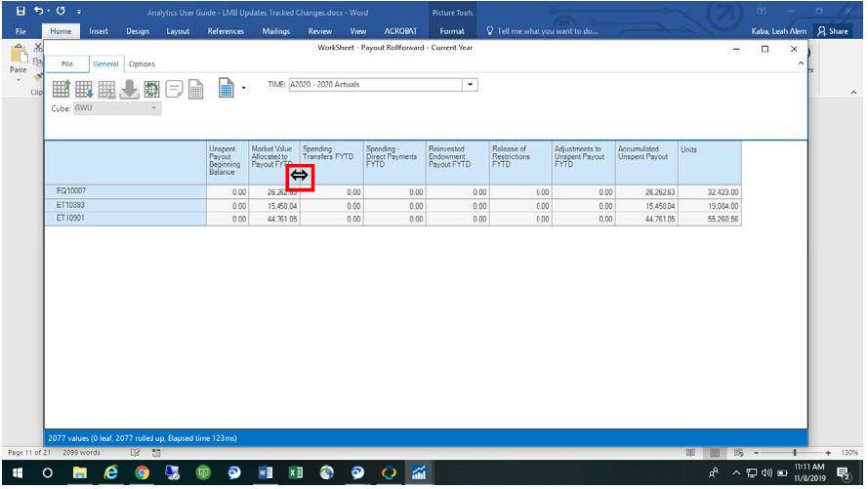Image resolution: width=868 pixels, height=489 pixels.
Task: Open the Windows Start menu
Action: click(x=18, y=473)
